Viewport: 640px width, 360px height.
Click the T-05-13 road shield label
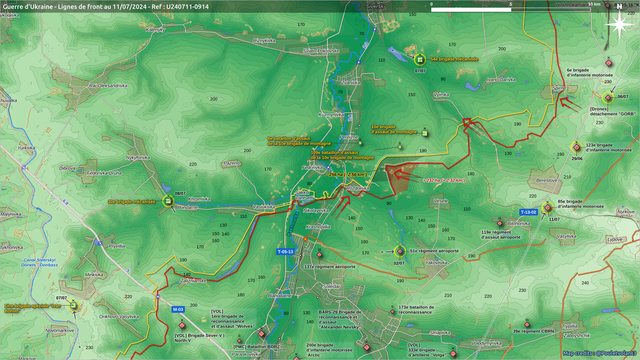(285, 251)
